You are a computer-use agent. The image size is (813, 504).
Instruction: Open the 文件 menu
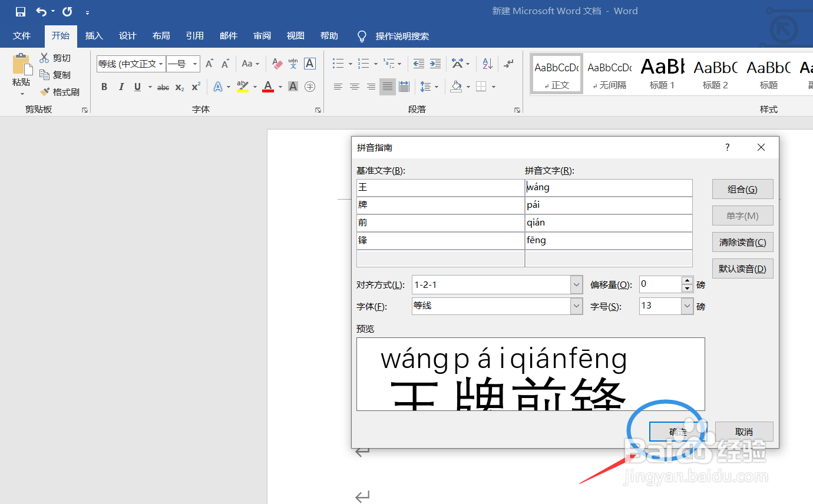[22, 36]
